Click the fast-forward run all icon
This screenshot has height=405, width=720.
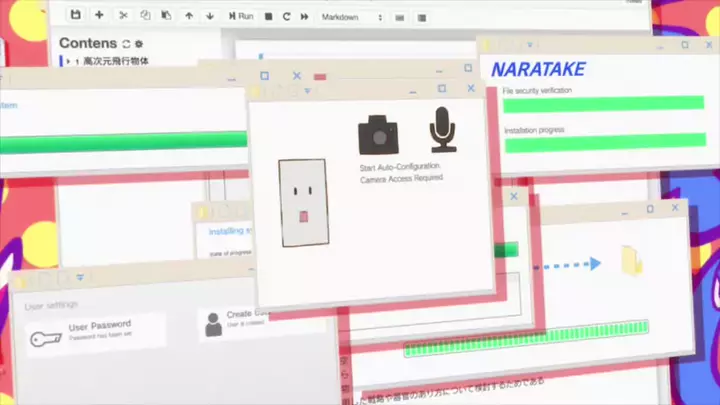304,17
